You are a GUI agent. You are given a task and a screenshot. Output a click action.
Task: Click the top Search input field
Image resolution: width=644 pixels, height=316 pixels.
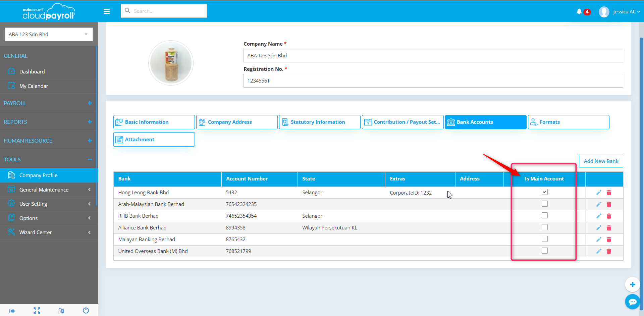[x=164, y=11]
